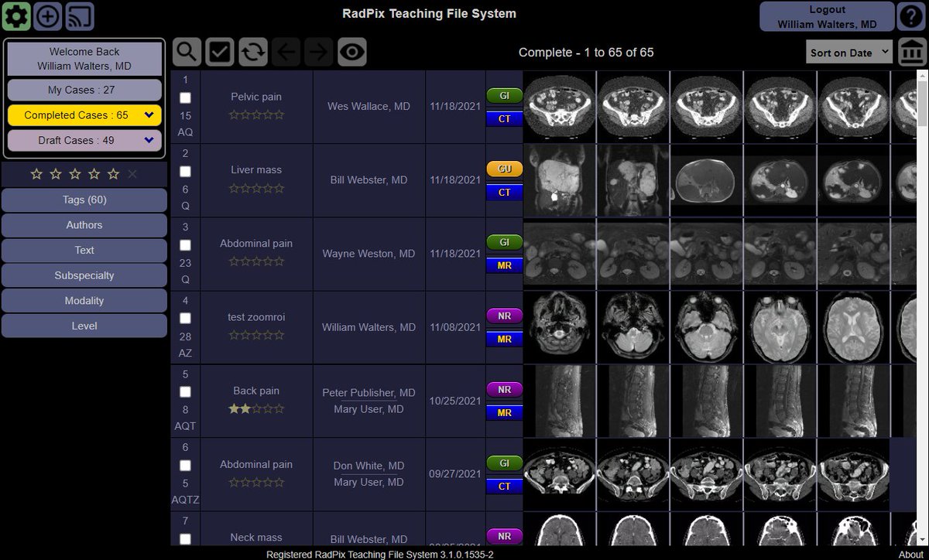Click the star rating under Pelvic pain
This screenshot has height=560, width=929.
256,114
